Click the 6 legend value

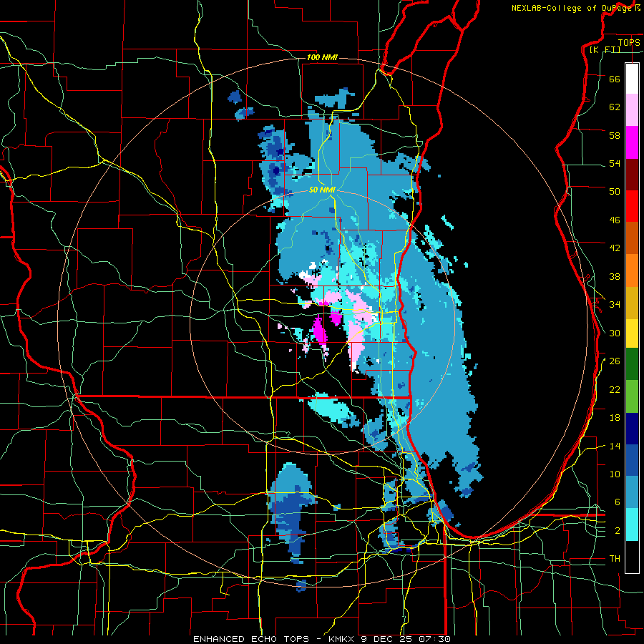click(617, 502)
